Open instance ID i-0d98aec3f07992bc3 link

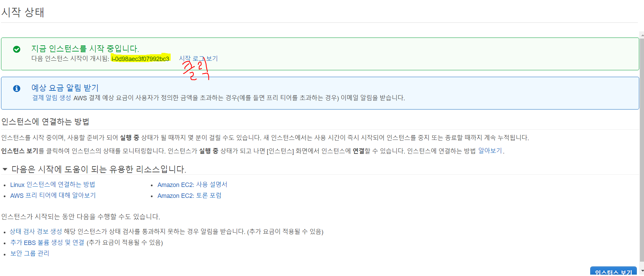(x=140, y=59)
